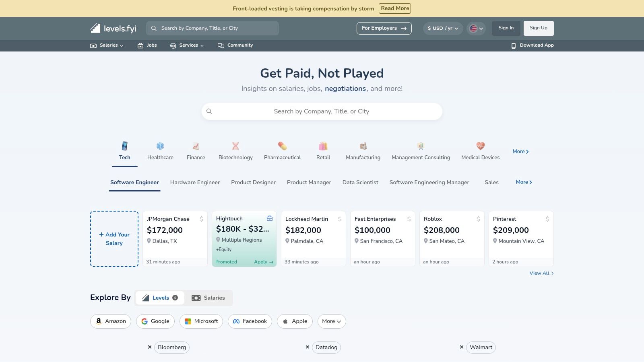Click the Levels info icon

(175, 298)
